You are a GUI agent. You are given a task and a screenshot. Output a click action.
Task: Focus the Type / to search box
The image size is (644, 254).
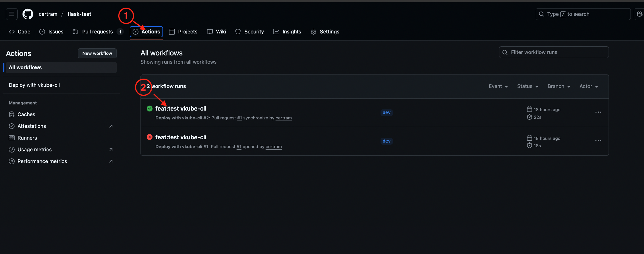583,14
